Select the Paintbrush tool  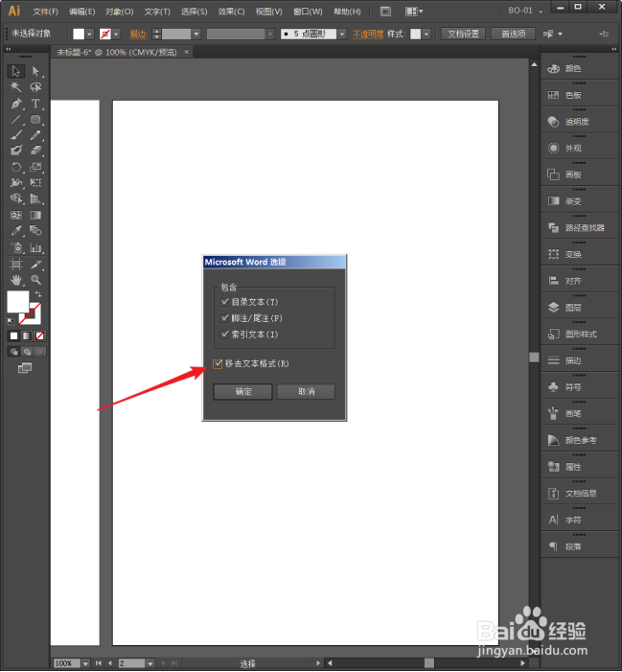click(x=16, y=135)
